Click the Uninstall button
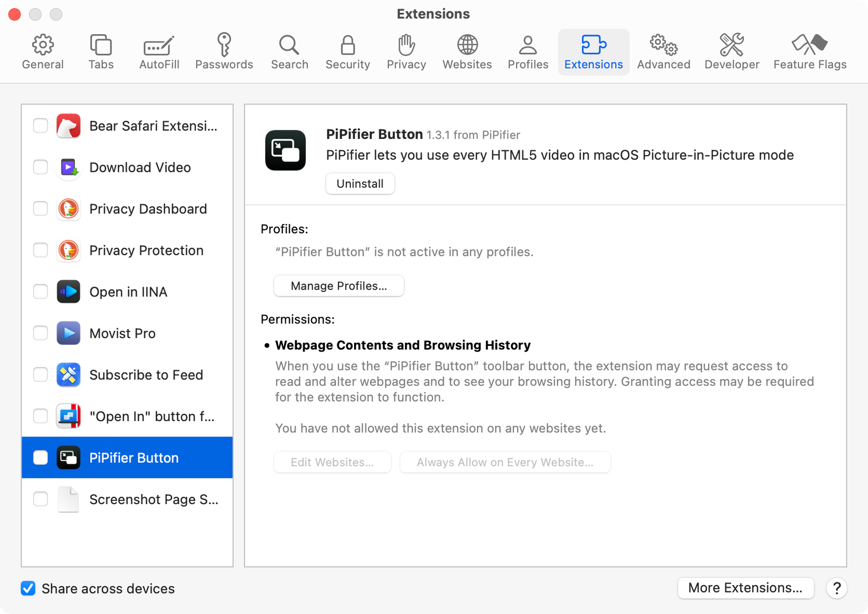Viewport: 868px width, 614px height. pyautogui.click(x=360, y=183)
